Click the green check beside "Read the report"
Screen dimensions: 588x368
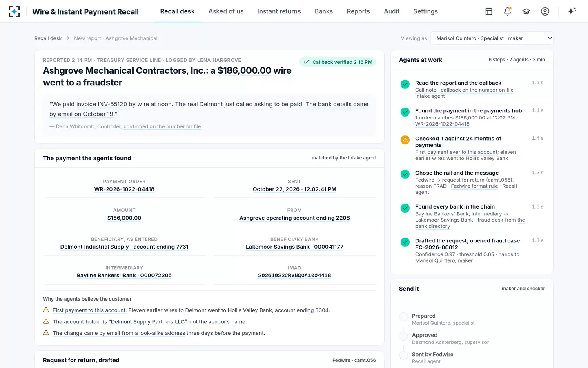click(x=405, y=84)
